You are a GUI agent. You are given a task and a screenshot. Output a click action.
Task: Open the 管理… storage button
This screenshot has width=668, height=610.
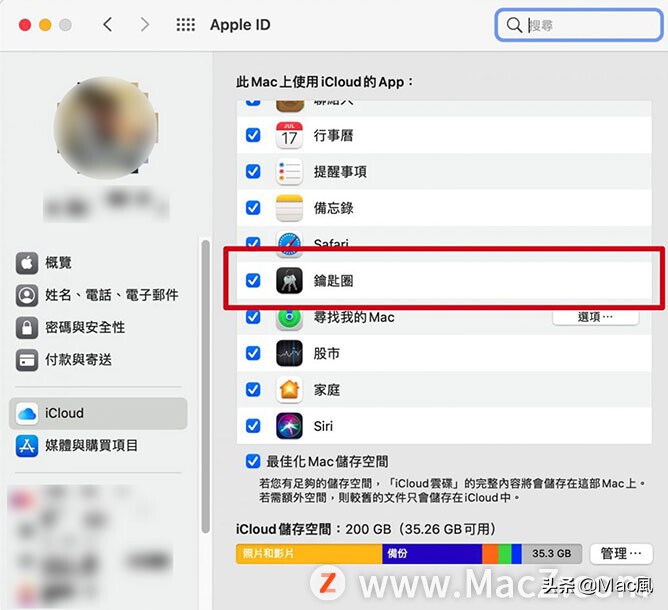[621, 554]
